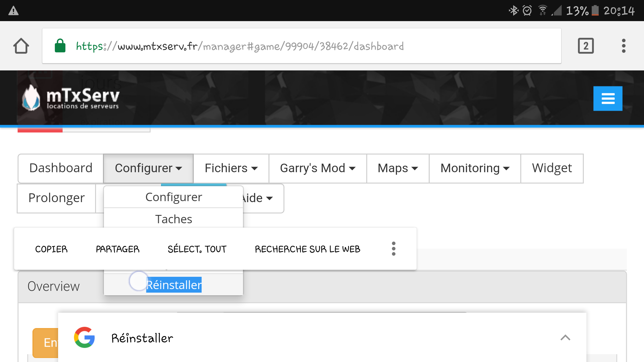644x362 pixels.
Task: Tap the Google logo in search panel
Action: point(84,338)
